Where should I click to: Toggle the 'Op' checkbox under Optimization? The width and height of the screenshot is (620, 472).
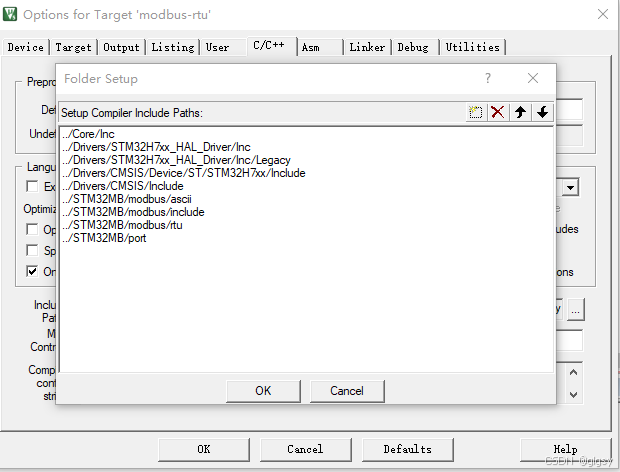pyautogui.click(x=32, y=229)
